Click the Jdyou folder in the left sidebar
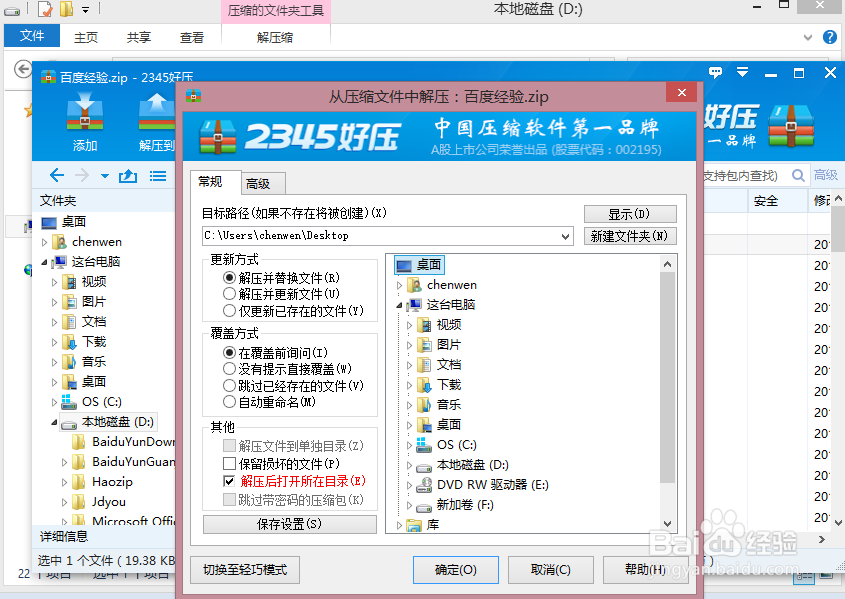845x599 pixels. pyautogui.click(x=108, y=502)
